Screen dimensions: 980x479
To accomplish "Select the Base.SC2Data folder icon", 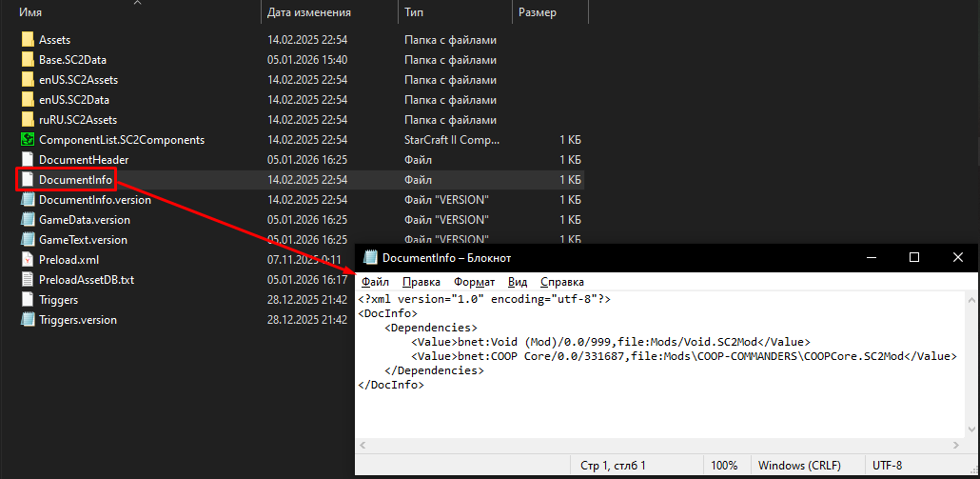I will (27, 60).
